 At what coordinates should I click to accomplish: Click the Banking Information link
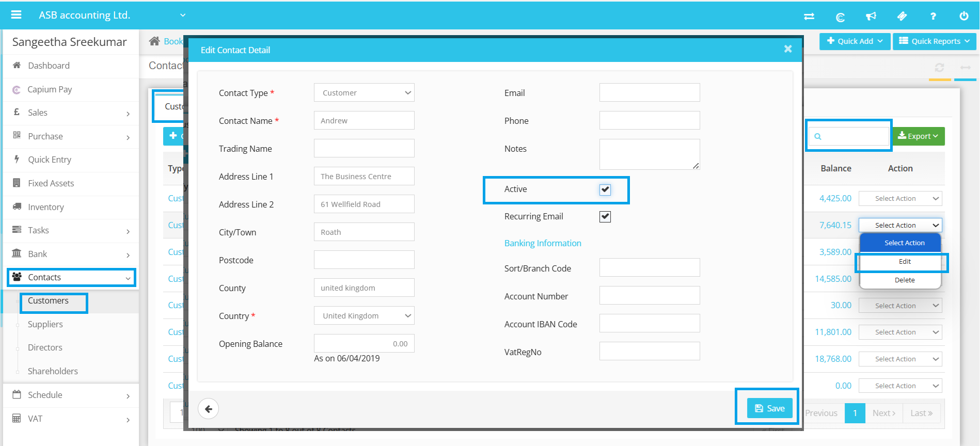click(543, 243)
